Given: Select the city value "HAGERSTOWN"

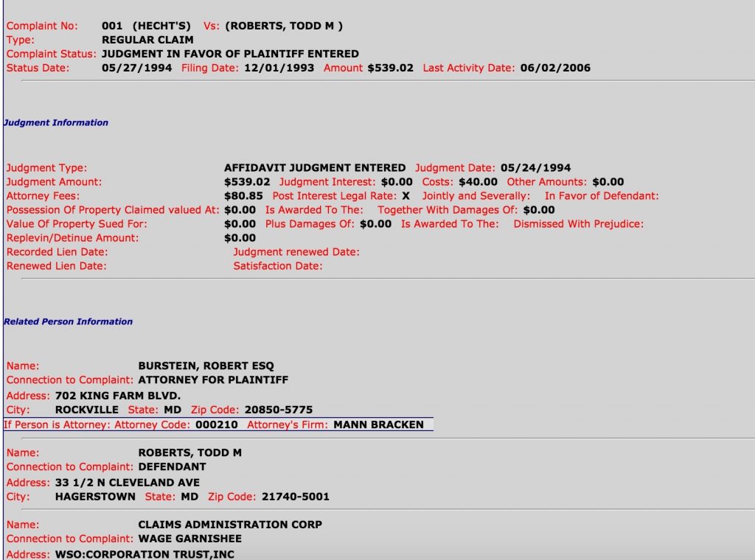Looking at the screenshot, I should coord(95,497).
